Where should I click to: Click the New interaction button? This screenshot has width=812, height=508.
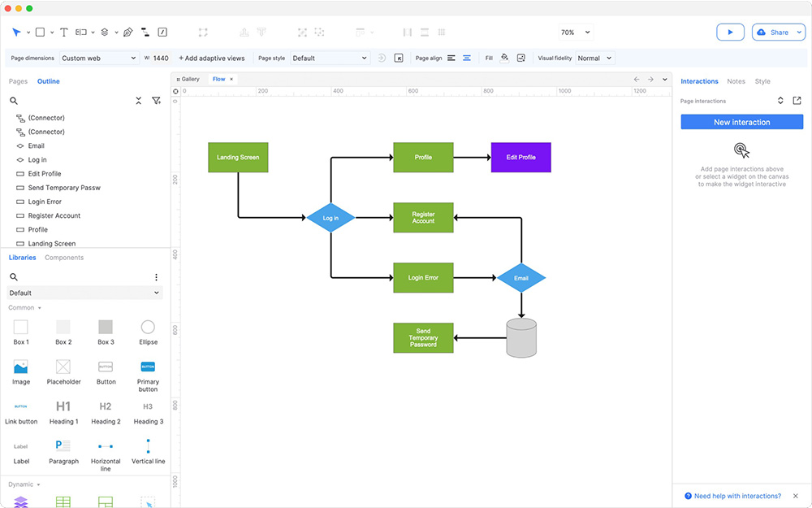click(741, 122)
